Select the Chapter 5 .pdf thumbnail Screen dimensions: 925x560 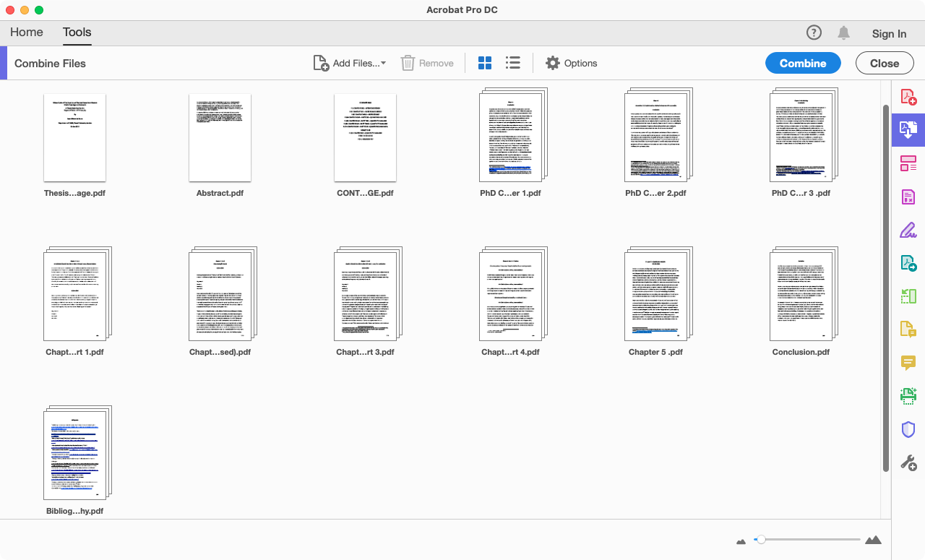(659, 294)
